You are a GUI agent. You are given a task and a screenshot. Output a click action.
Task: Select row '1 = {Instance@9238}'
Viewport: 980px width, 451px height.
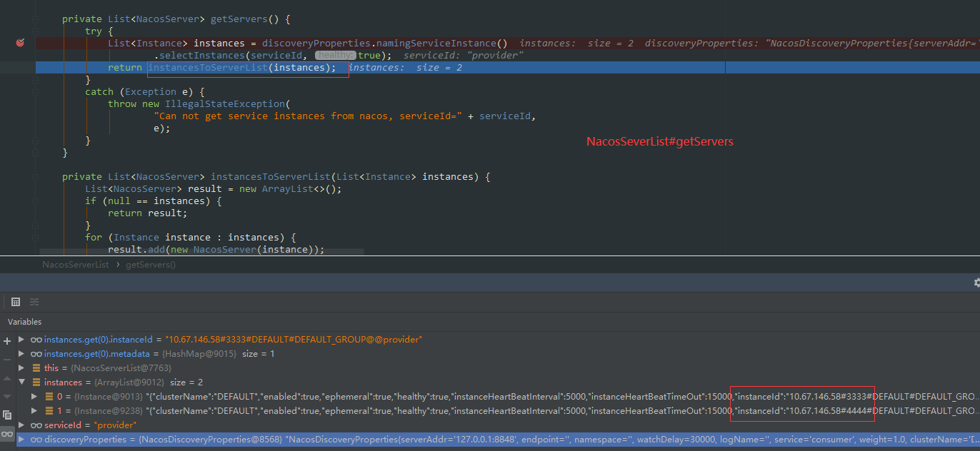499,410
